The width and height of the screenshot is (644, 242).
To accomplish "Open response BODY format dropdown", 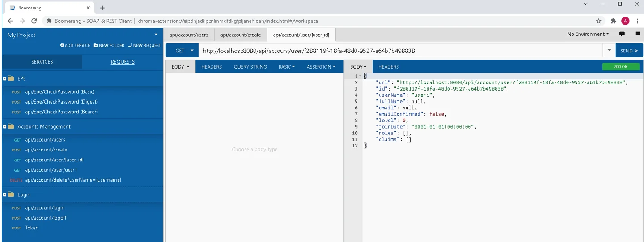I will 358,67.
